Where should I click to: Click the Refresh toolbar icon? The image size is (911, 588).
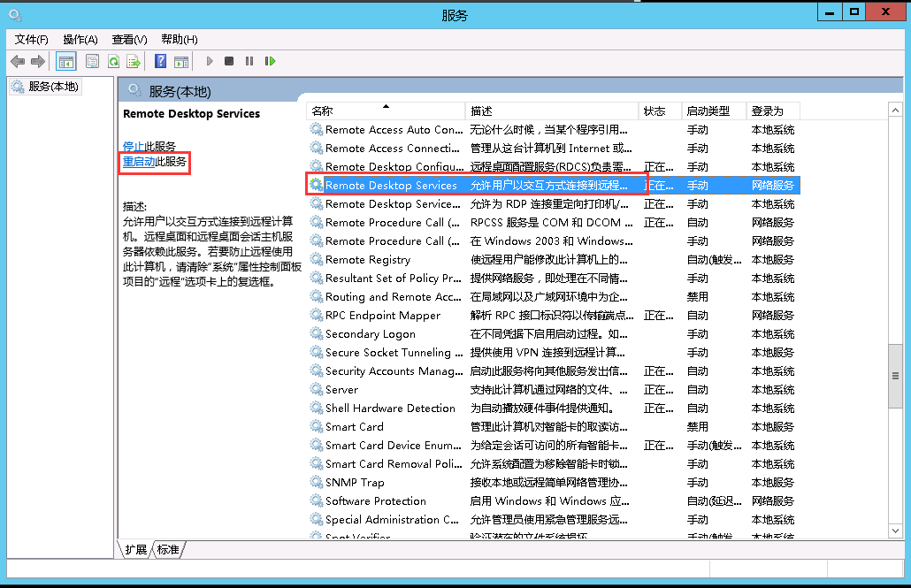pos(113,61)
